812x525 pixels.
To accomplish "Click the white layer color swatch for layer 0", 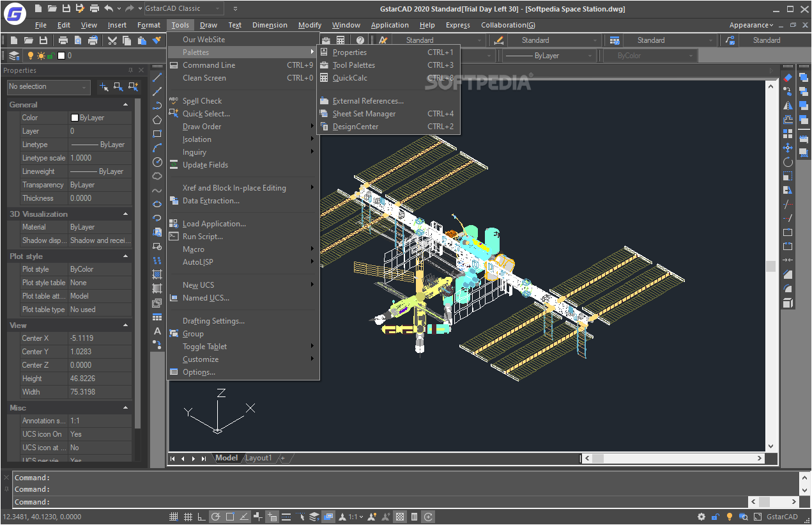I will (x=61, y=56).
